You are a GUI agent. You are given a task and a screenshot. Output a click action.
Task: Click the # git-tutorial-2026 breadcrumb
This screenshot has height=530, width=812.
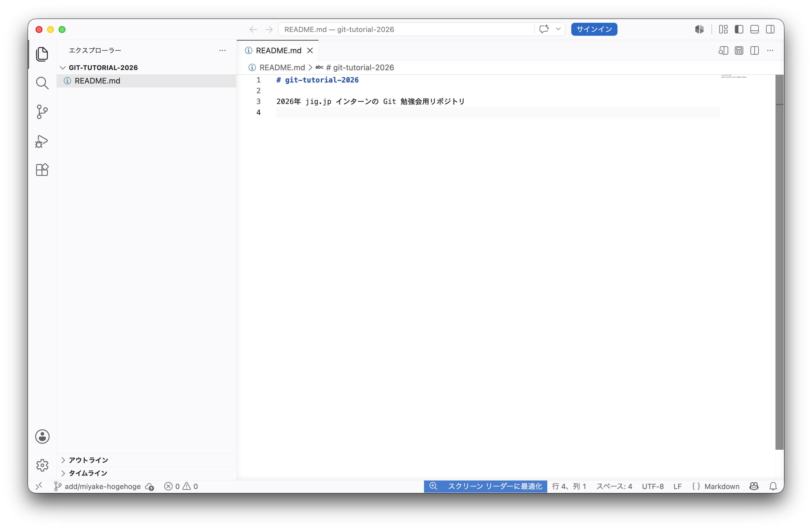point(355,67)
